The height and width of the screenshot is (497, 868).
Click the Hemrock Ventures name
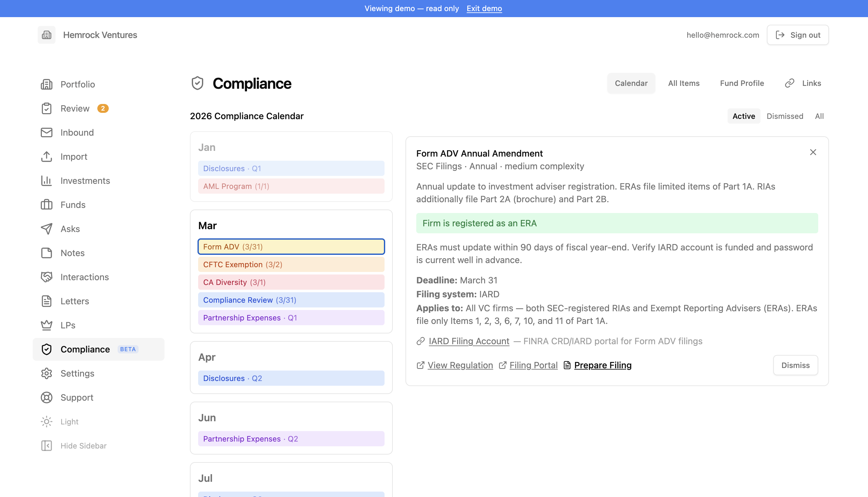100,35
